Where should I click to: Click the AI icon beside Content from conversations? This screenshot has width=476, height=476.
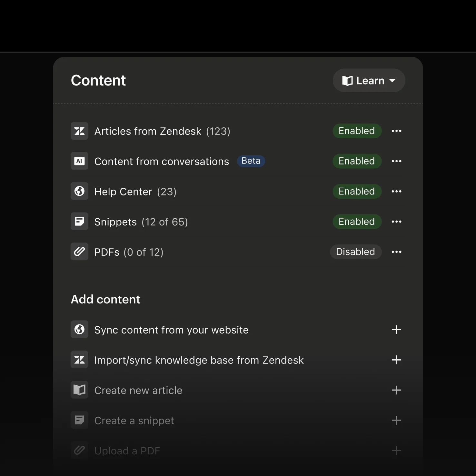pyautogui.click(x=79, y=161)
